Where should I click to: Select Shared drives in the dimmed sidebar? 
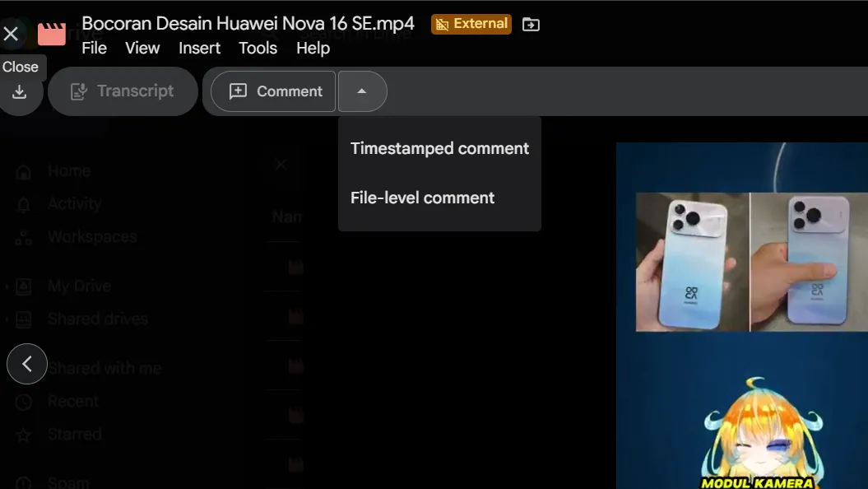pos(97,319)
